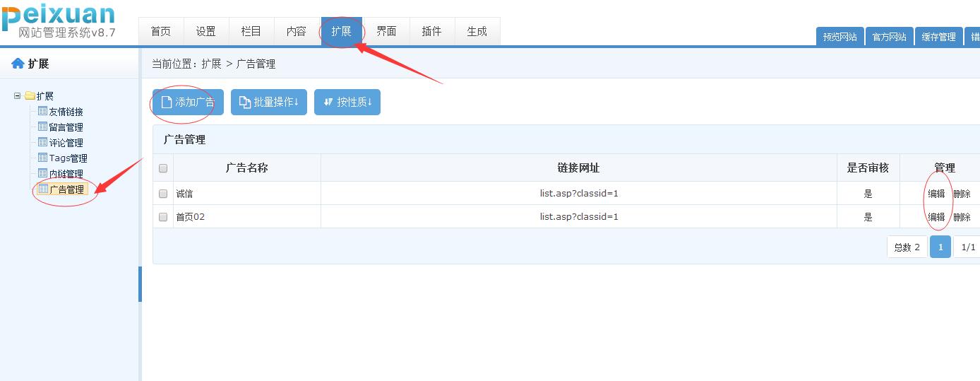This screenshot has height=381, width=980.
Task: Open the 插件 top navigation tab
Action: tap(431, 32)
